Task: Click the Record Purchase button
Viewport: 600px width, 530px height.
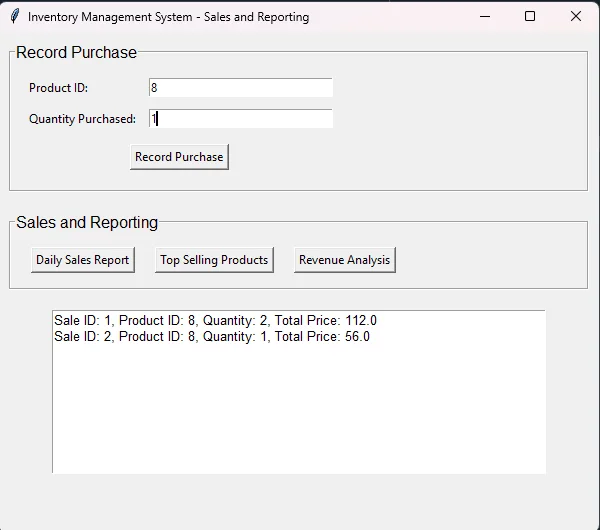Action: tap(179, 157)
